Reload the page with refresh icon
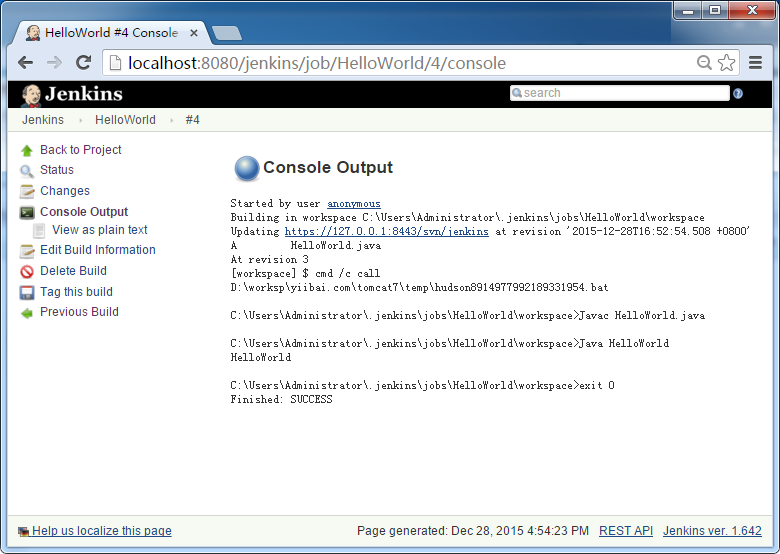The image size is (780, 554). [x=83, y=63]
